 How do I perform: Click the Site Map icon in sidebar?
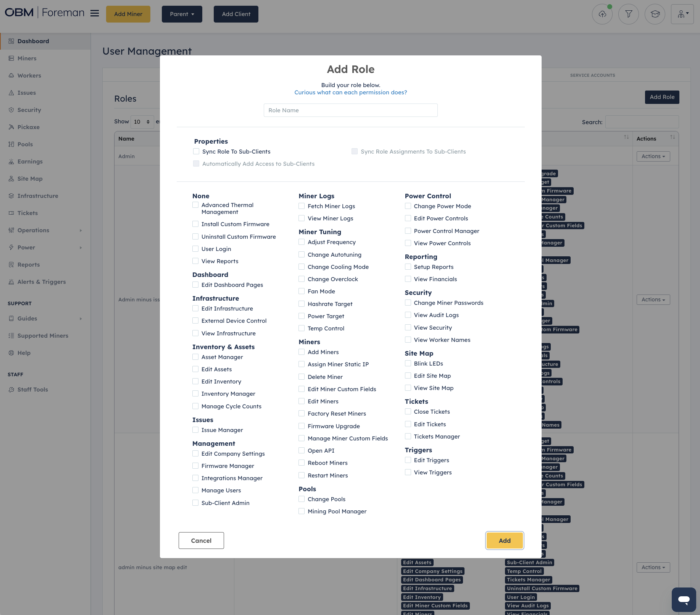click(11, 179)
